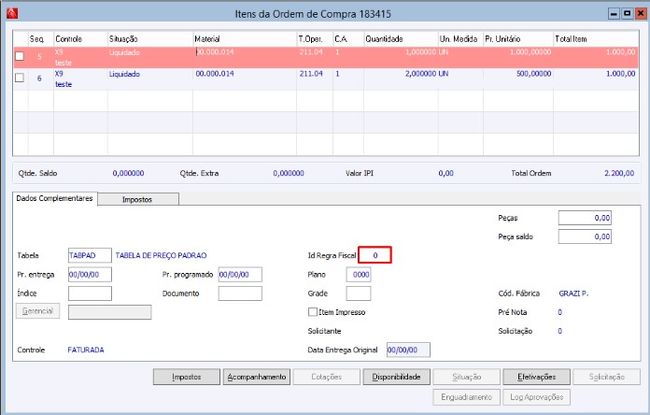The height and width of the screenshot is (415, 650).
Task: Click the Plano field showing 0000
Action: click(359, 274)
